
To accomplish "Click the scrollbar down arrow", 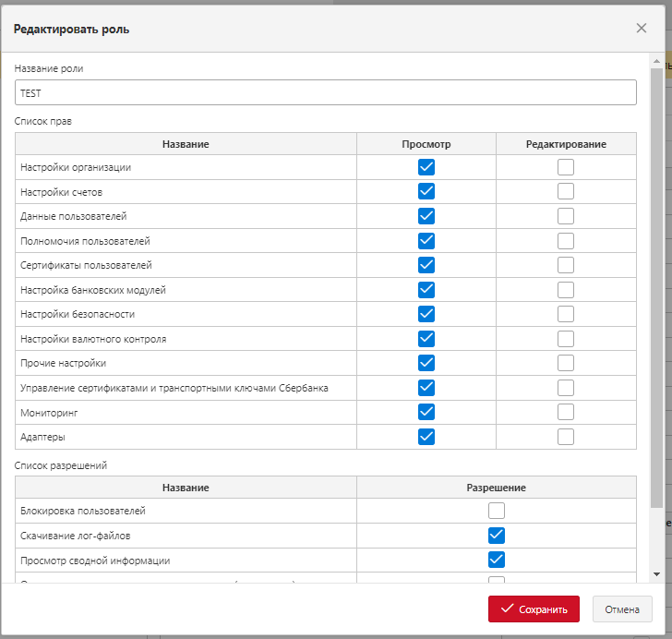I will (x=656, y=574).
